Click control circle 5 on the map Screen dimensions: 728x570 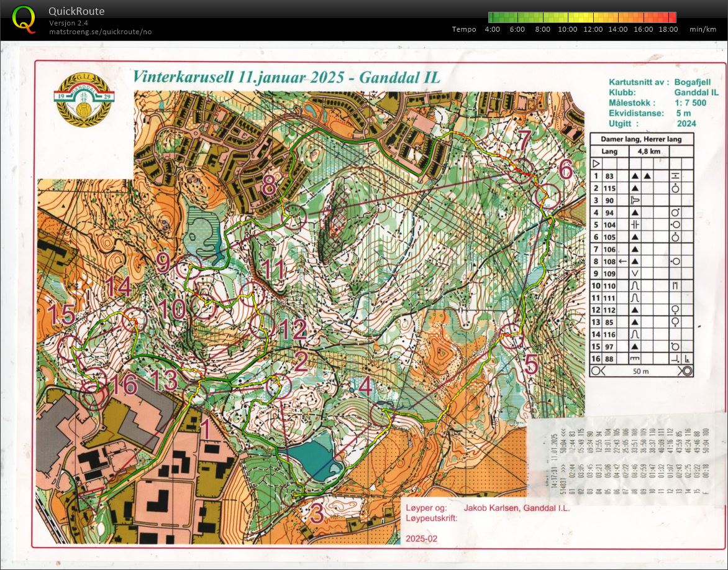[x=512, y=336]
